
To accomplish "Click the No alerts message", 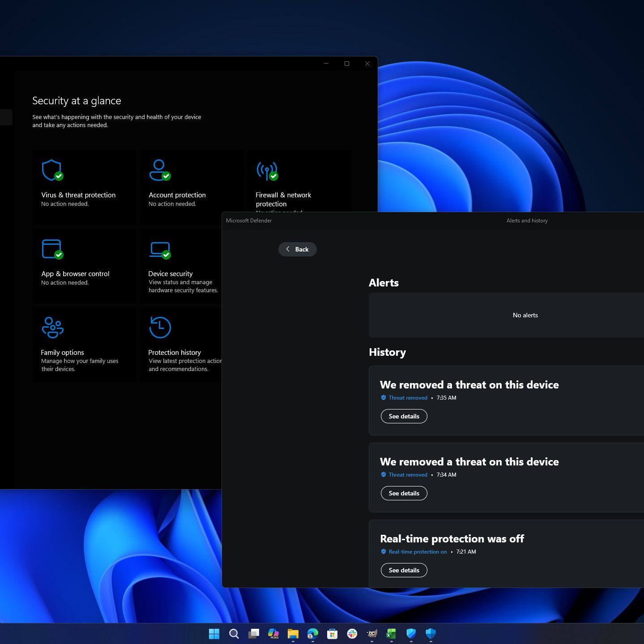I will coord(525,315).
